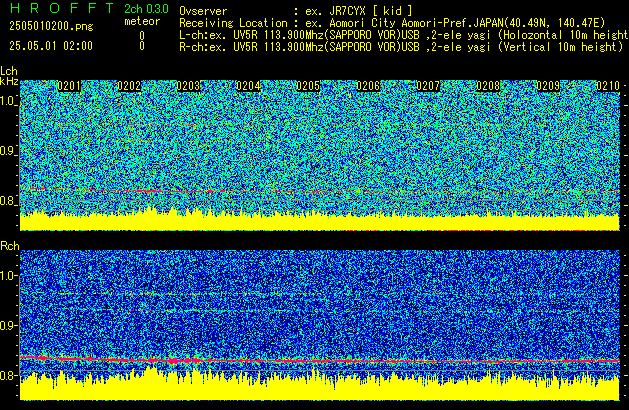Click the file name 2505010200.png

click(x=51, y=26)
